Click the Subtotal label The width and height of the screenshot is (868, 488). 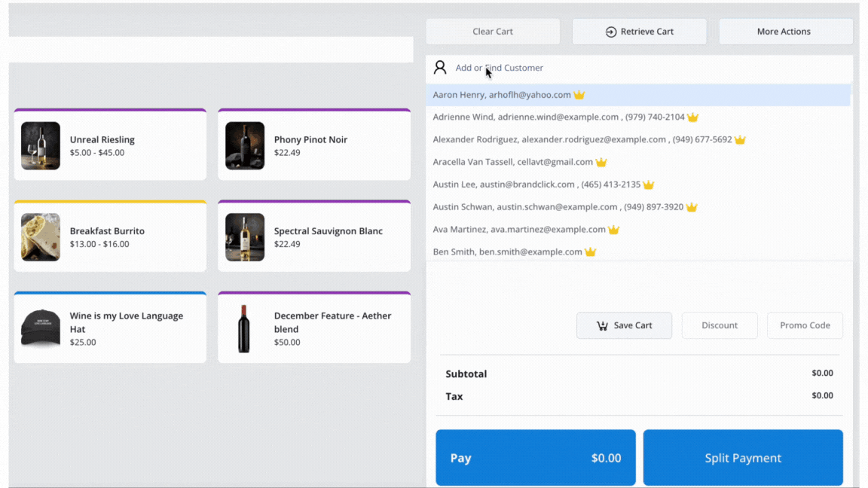(x=466, y=374)
